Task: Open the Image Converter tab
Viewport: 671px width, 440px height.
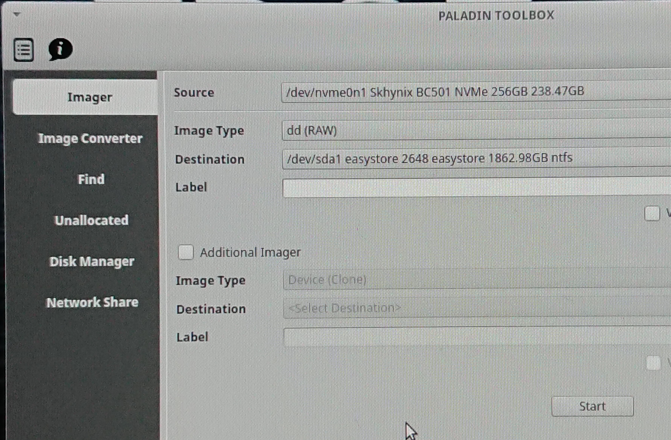Action: tap(90, 138)
